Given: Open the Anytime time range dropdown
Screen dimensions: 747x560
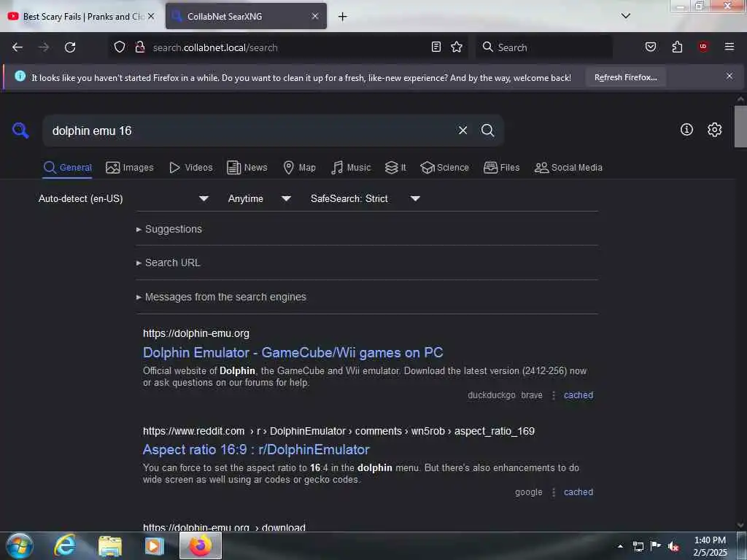Looking at the screenshot, I should [259, 198].
